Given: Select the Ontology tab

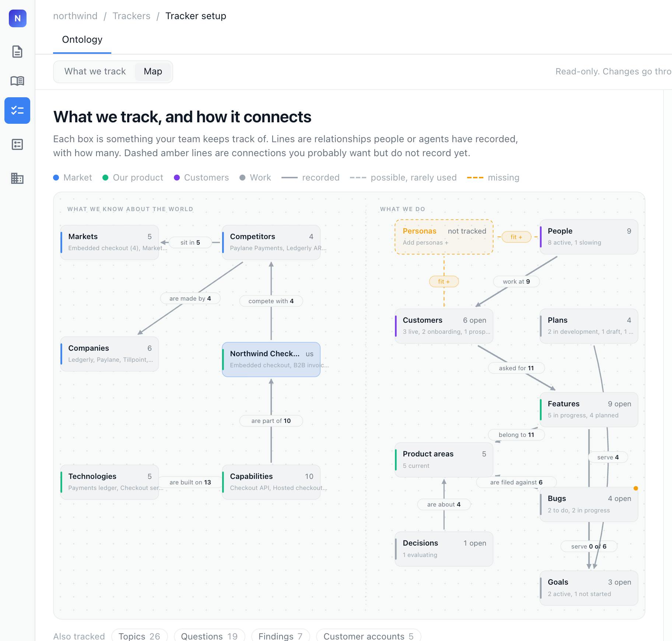Looking at the screenshot, I should (x=82, y=39).
